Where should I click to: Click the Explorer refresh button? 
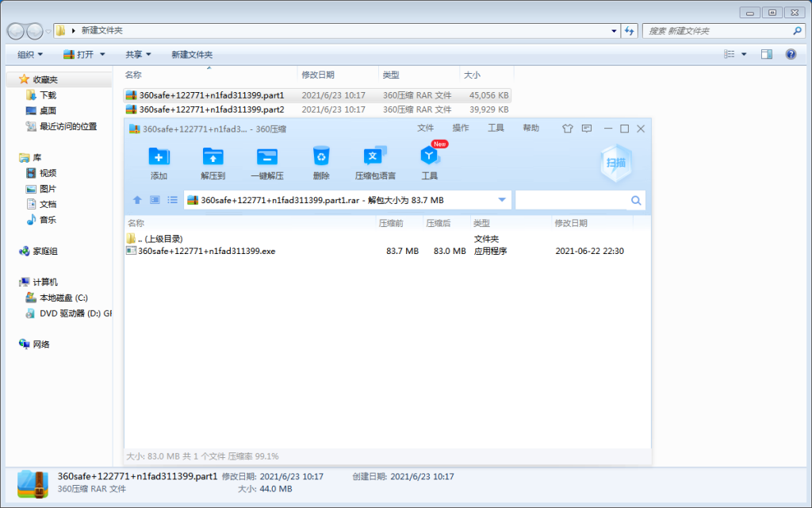(629, 31)
